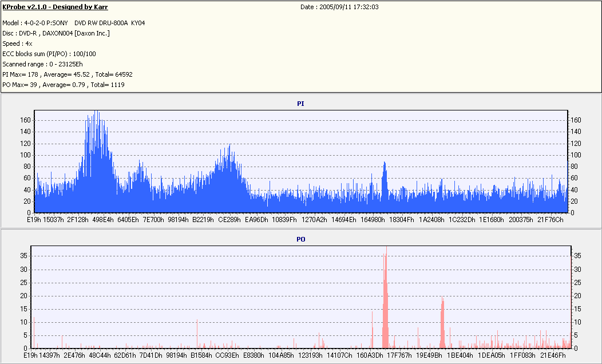Click the 200375h PI axis label

click(x=521, y=220)
